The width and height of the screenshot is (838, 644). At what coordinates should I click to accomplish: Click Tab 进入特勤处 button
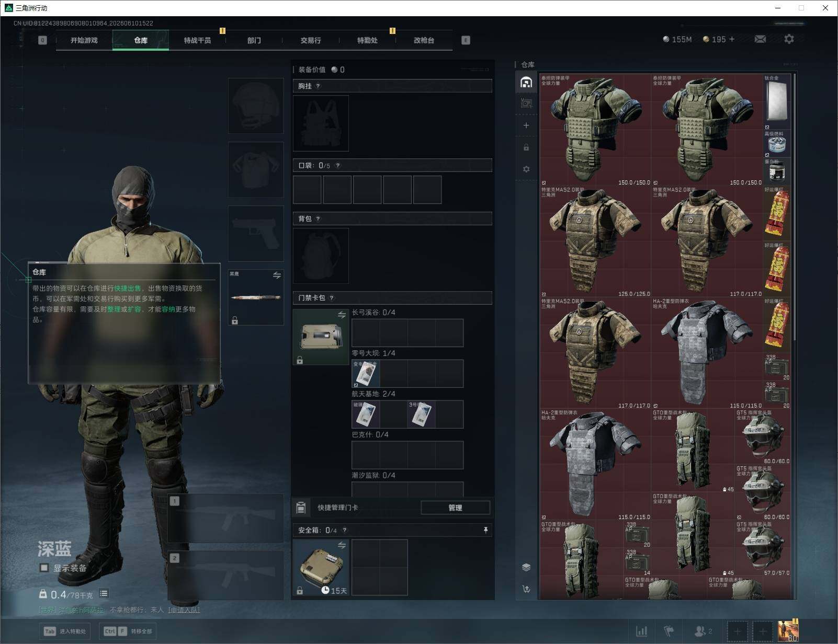click(x=65, y=631)
